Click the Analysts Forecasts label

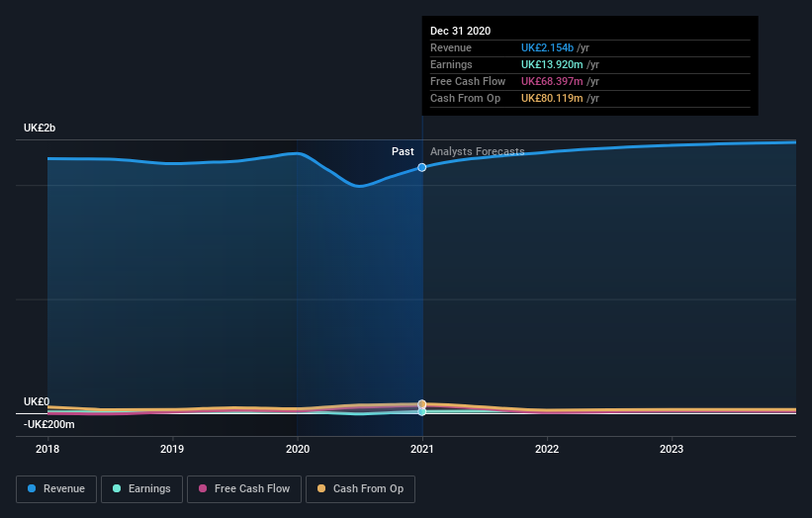[x=478, y=151]
